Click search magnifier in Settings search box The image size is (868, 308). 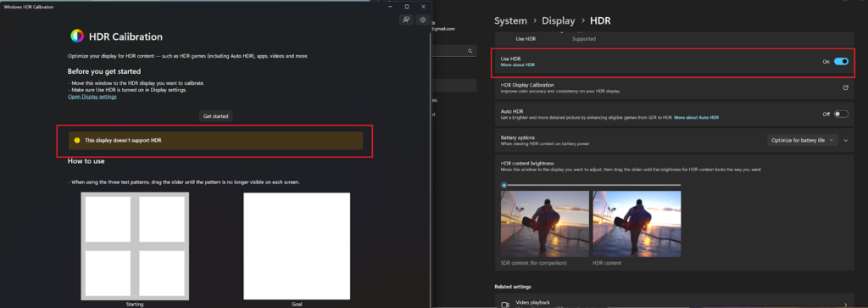tap(470, 51)
